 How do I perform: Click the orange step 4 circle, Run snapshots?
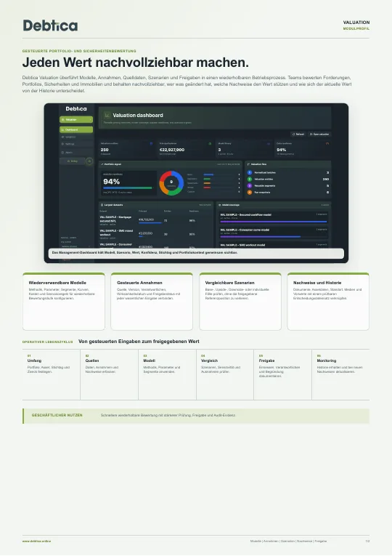coord(249,192)
